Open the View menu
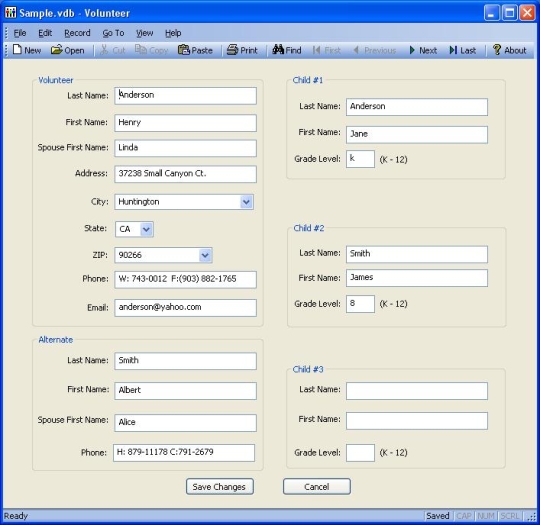This screenshot has width=540, height=525. pyautogui.click(x=144, y=33)
